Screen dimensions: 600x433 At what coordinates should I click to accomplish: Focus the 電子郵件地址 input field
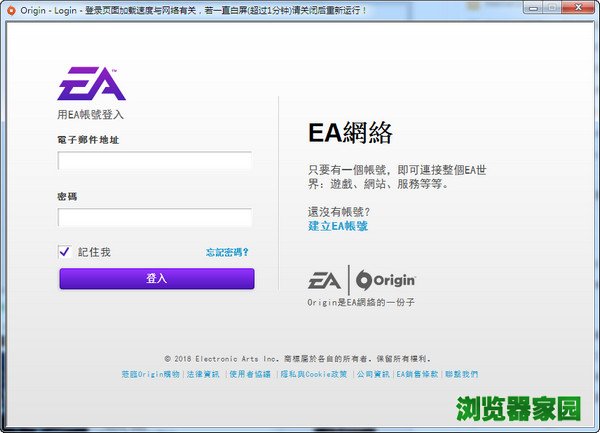155,161
